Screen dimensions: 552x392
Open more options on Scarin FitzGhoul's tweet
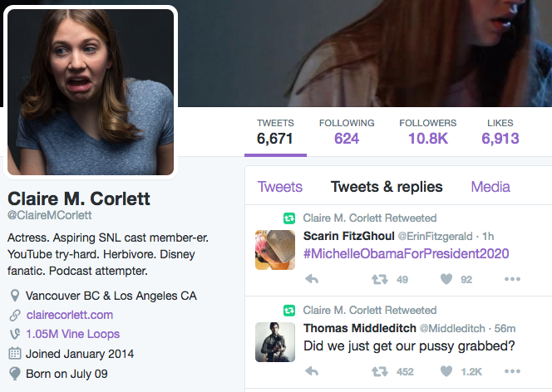pos(513,280)
